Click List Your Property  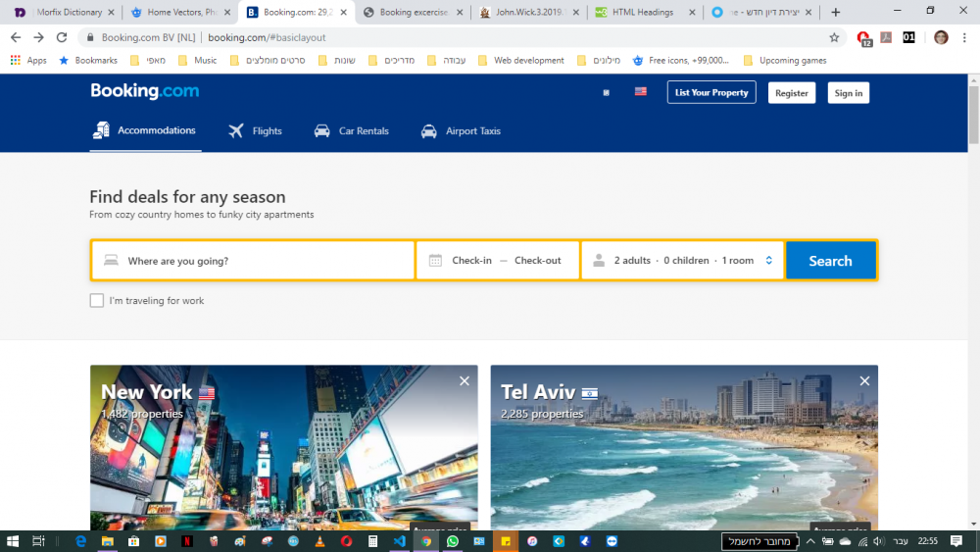[x=711, y=92]
